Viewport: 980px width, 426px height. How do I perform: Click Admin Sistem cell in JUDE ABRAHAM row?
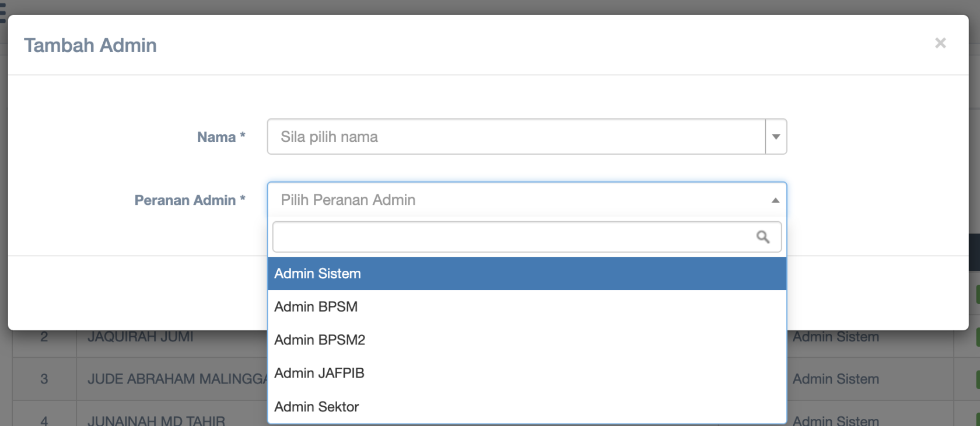(x=835, y=379)
